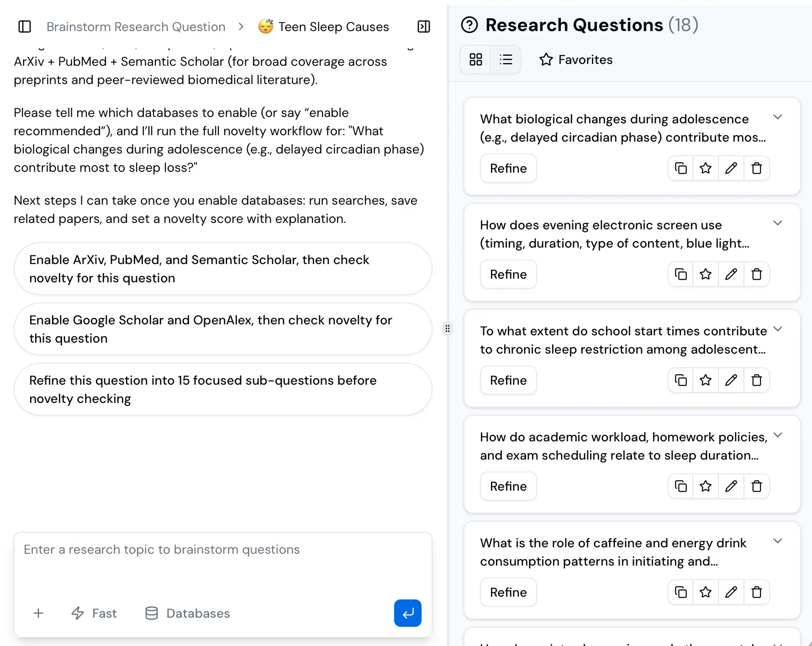This screenshot has height=646, width=812.
Task: Delete the caffeine and energy drink question
Action: (x=756, y=592)
